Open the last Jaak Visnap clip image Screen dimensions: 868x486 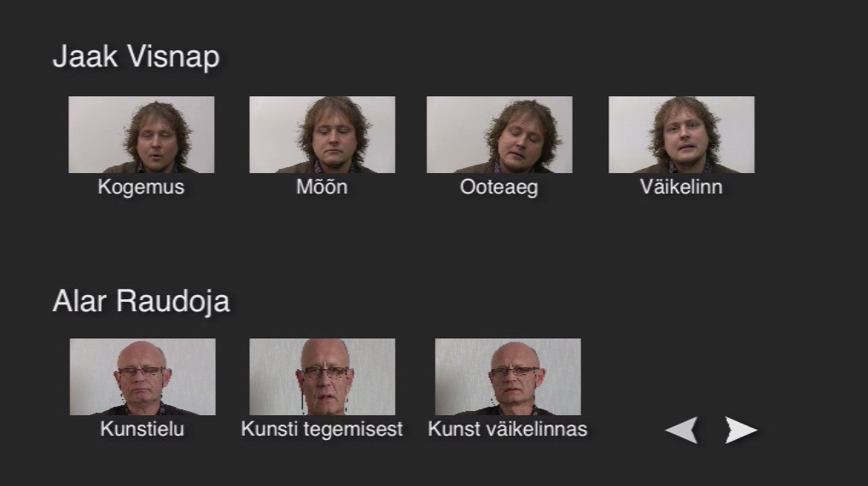[681, 135]
